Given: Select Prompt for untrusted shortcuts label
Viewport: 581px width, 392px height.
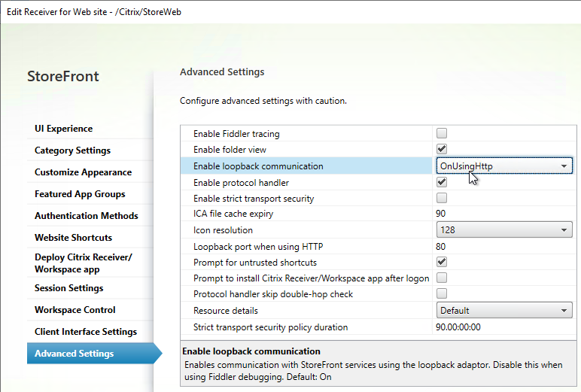Looking at the screenshot, I should coord(255,263).
